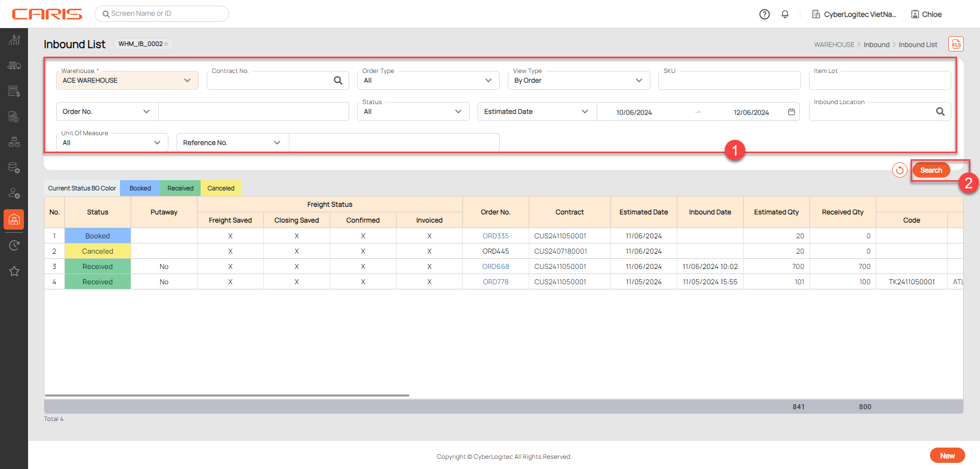
Task: Open order ORD335 link
Action: pyautogui.click(x=496, y=236)
